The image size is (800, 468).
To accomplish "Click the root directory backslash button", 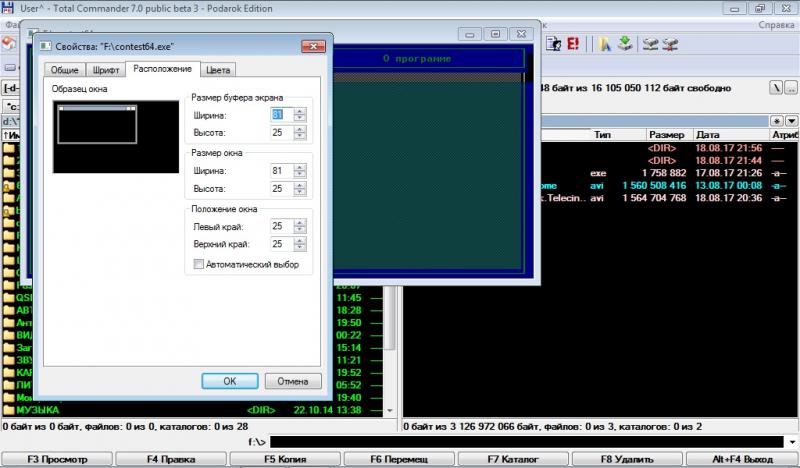I will coord(775,88).
